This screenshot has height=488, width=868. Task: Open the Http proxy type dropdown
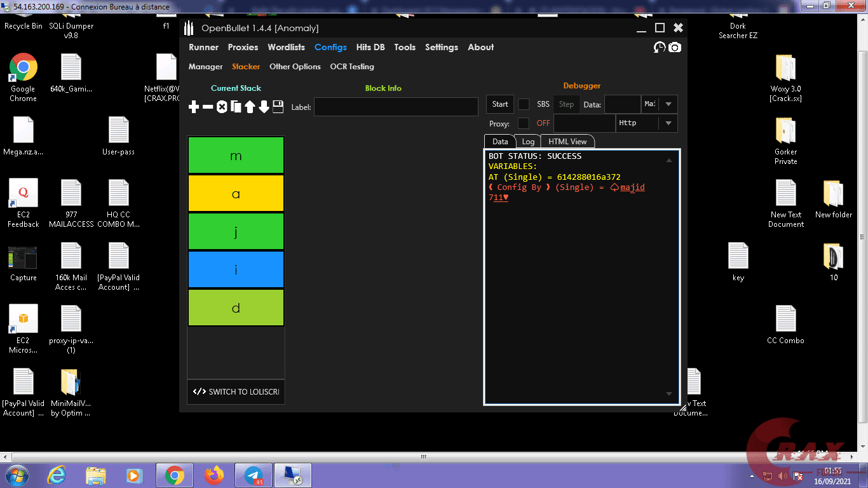click(x=668, y=123)
